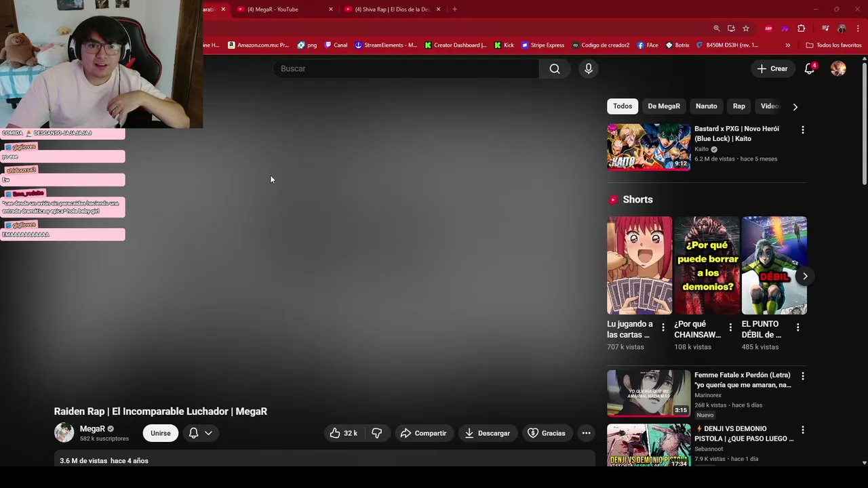Image resolution: width=868 pixels, height=488 pixels.
Task: Like the Raiden Rap video
Action: pyautogui.click(x=344, y=433)
